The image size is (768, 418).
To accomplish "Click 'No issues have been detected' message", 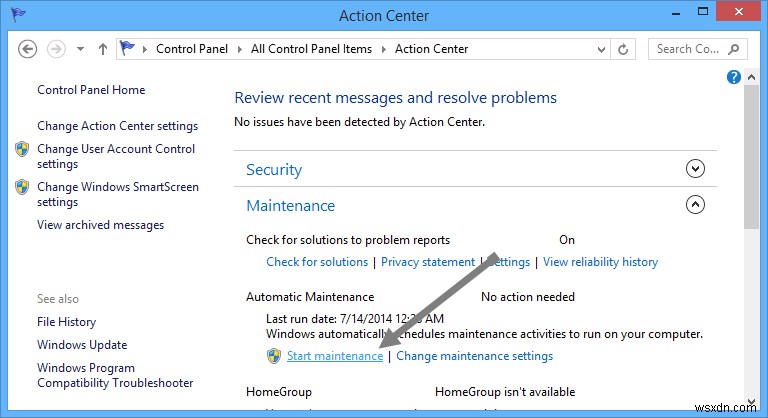I will coord(360,122).
